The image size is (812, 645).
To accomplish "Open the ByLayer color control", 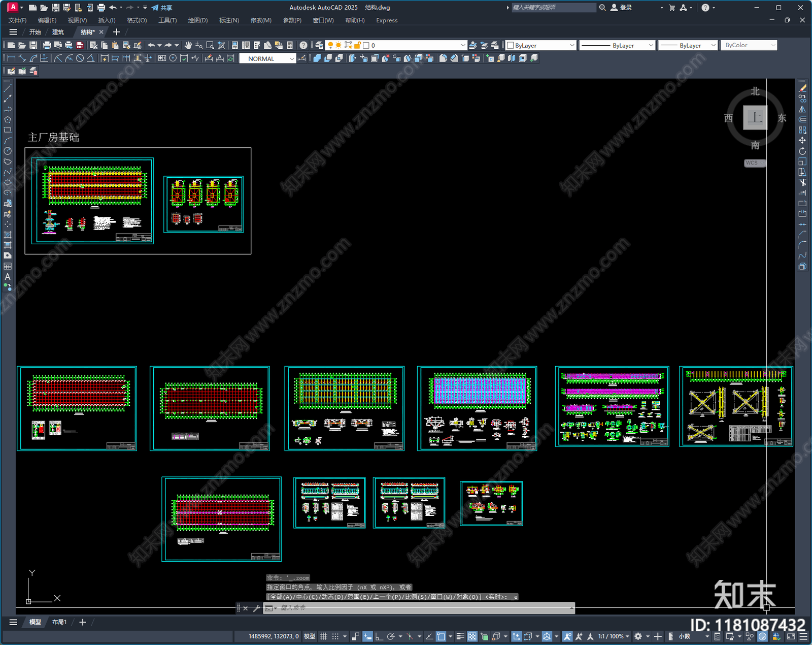I will point(541,45).
